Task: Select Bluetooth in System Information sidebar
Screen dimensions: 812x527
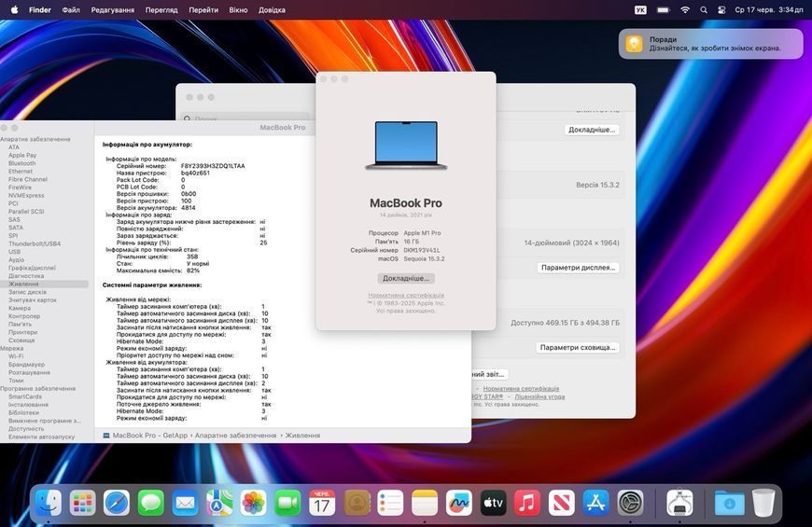Action: tap(21, 163)
